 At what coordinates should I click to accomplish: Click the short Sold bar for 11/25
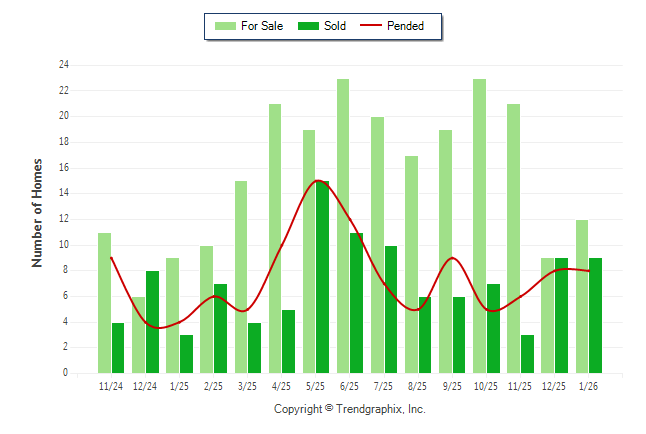[x=527, y=354]
